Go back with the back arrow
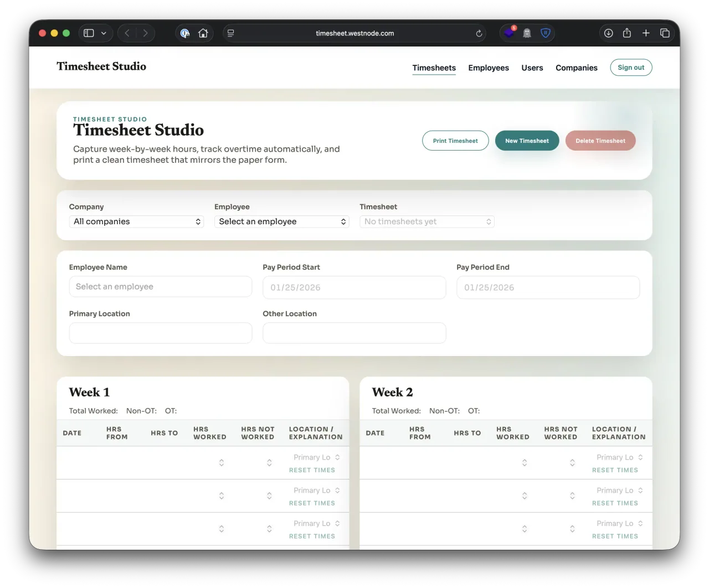Image resolution: width=709 pixels, height=588 pixels. [x=127, y=33]
